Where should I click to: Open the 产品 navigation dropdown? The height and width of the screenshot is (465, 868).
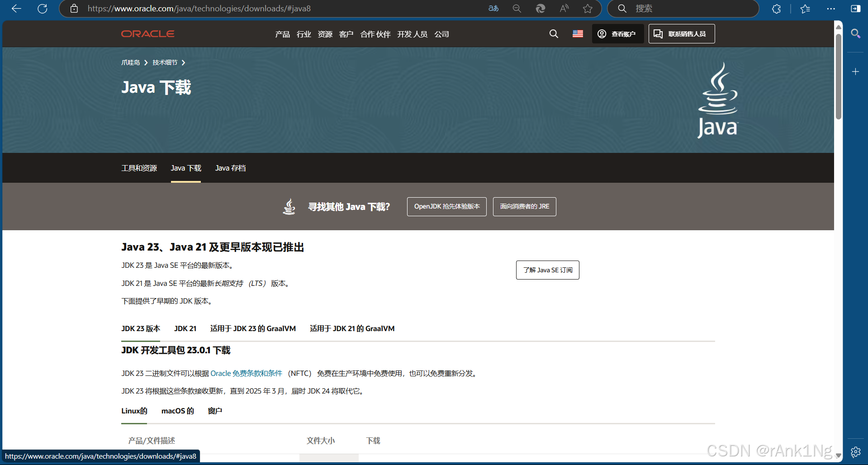(282, 34)
